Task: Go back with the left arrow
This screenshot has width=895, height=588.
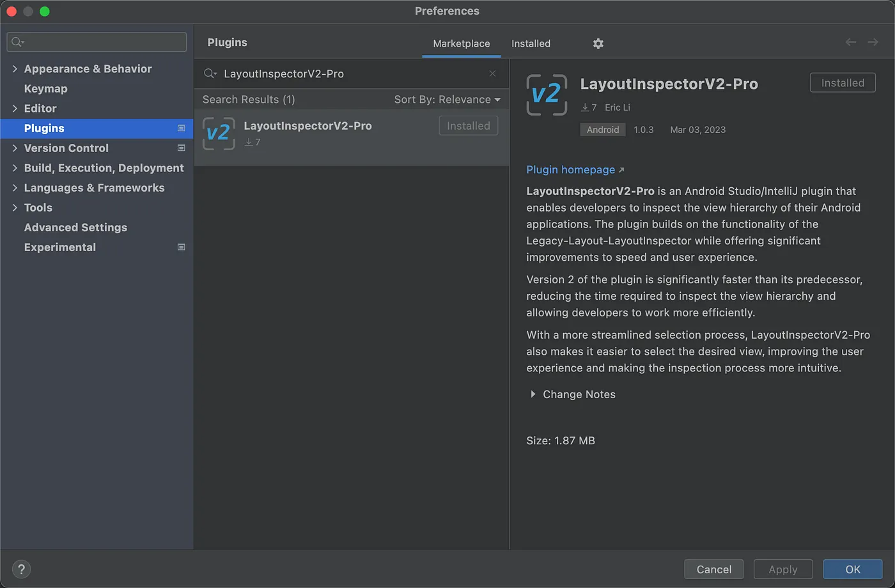Action: pyautogui.click(x=850, y=42)
